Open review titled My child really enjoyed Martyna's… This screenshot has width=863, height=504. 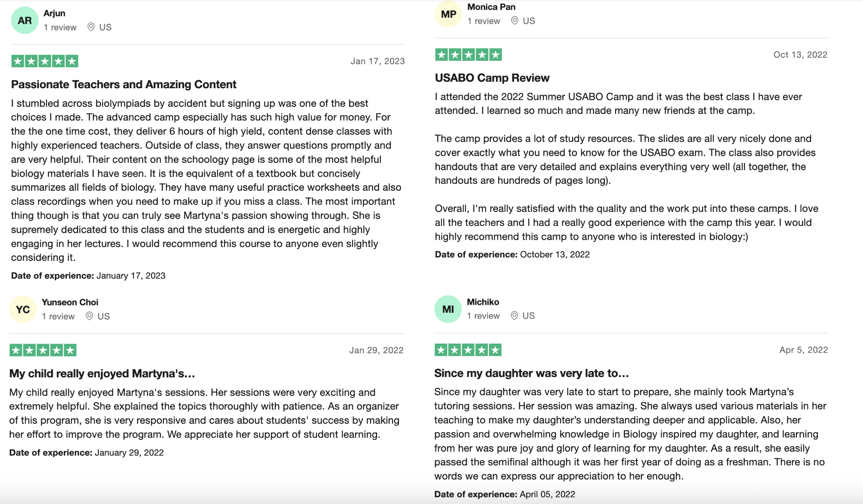pyautogui.click(x=102, y=374)
